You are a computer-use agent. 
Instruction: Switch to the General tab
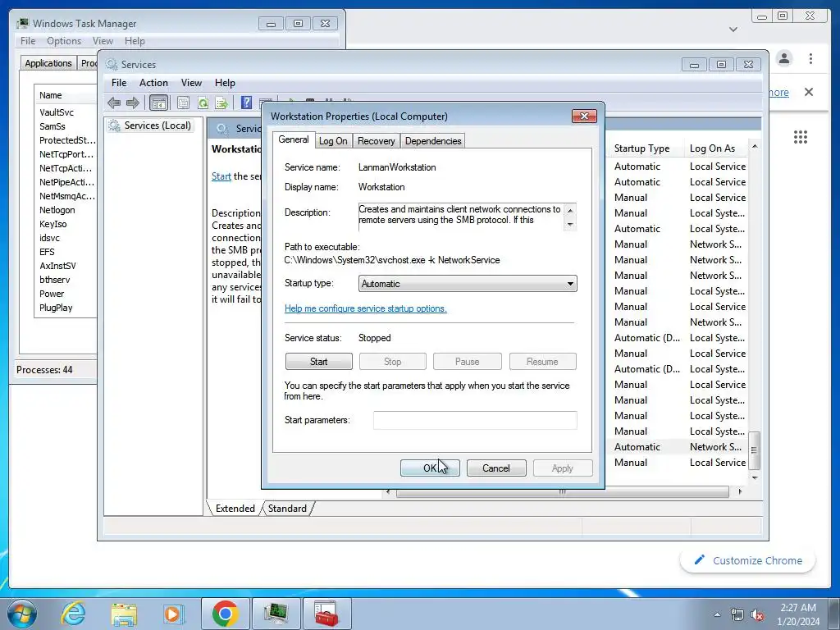293,139
